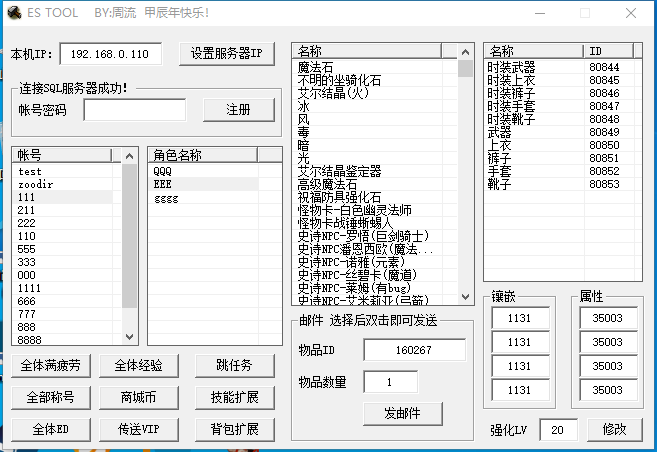Select item 史诗NPC-莱姆(有bug)

click(x=367, y=288)
